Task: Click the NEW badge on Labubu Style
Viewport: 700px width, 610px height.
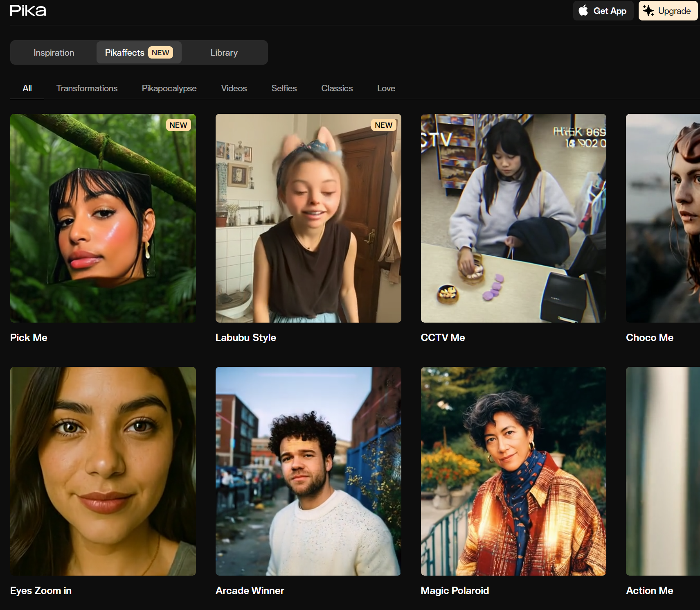Action: [383, 125]
